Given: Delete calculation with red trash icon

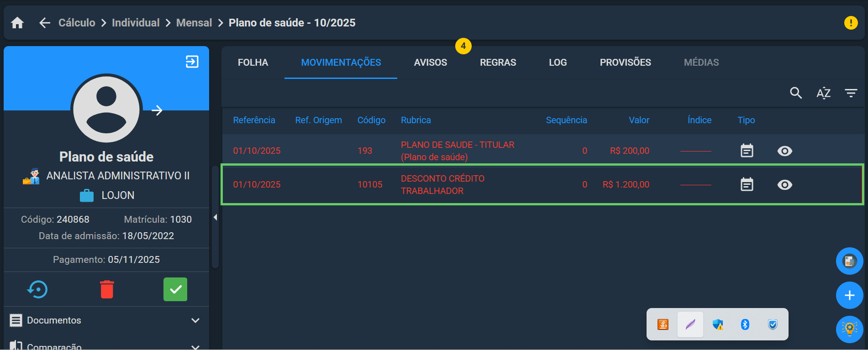Looking at the screenshot, I should [107, 289].
